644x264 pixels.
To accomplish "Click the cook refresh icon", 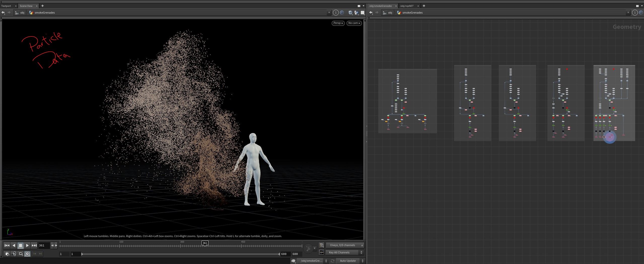I will tap(332, 261).
